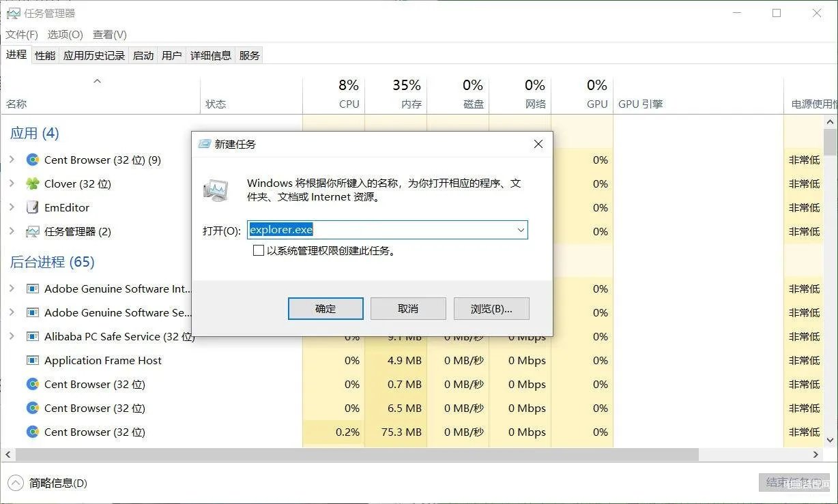Click the Clover process icon
838x504 pixels.
[x=32, y=183]
